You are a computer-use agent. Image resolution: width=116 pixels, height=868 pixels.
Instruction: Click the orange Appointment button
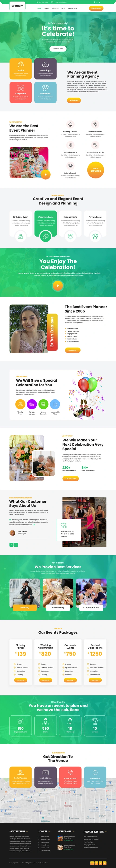coord(96,8)
